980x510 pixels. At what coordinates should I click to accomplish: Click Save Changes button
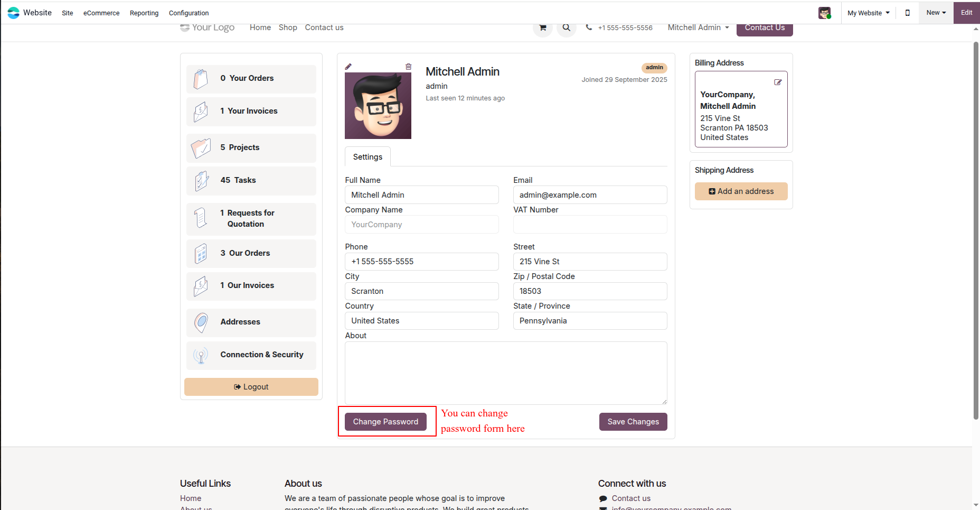tap(633, 422)
